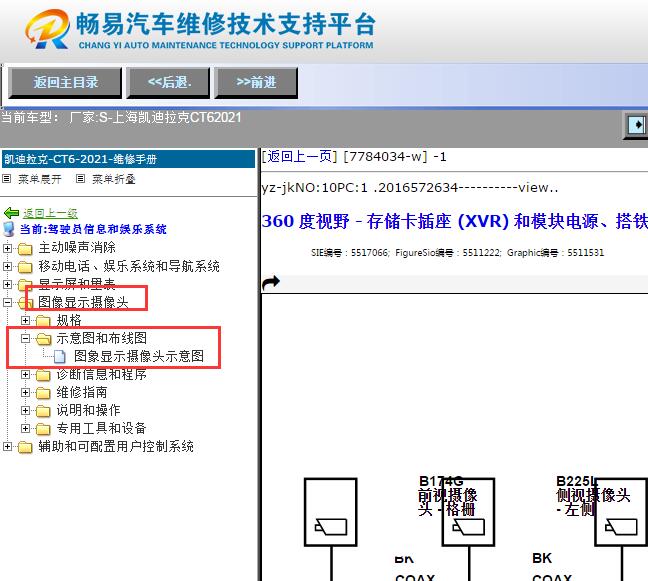Click the 返回上一级 link in the sidebar
The width and height of the screenshot is (648, 581).
tap(50, 213)
